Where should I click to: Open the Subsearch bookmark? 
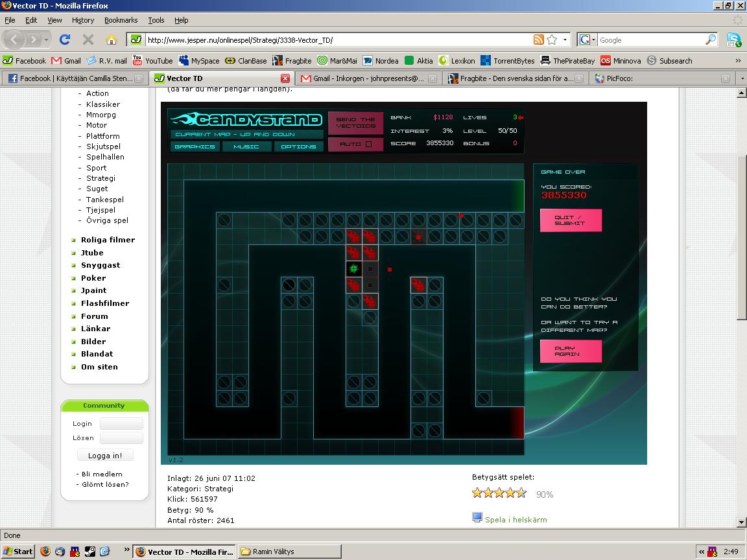670,60
